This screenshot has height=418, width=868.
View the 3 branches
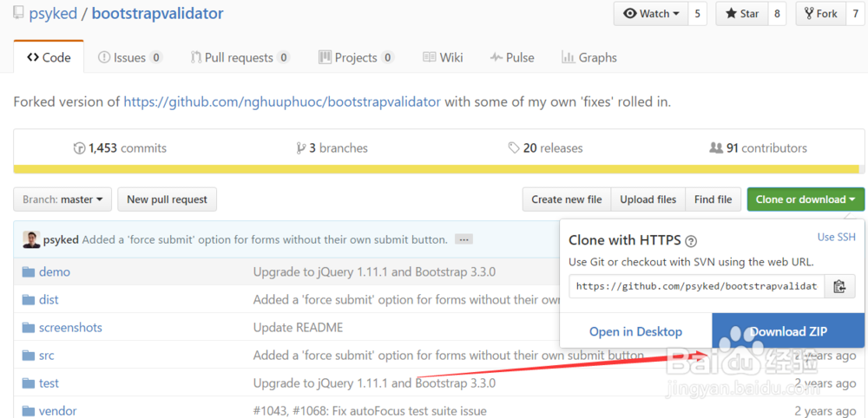pyautogui.click(x=332, y=148)
